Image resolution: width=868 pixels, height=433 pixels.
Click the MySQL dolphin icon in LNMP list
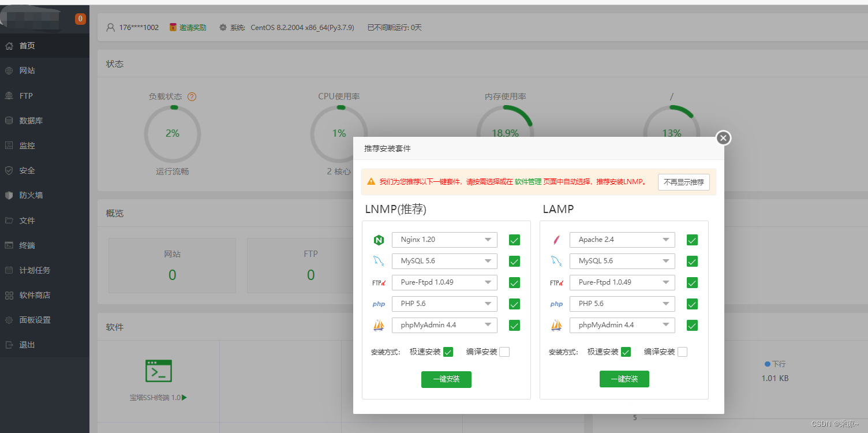coord(379,262)
